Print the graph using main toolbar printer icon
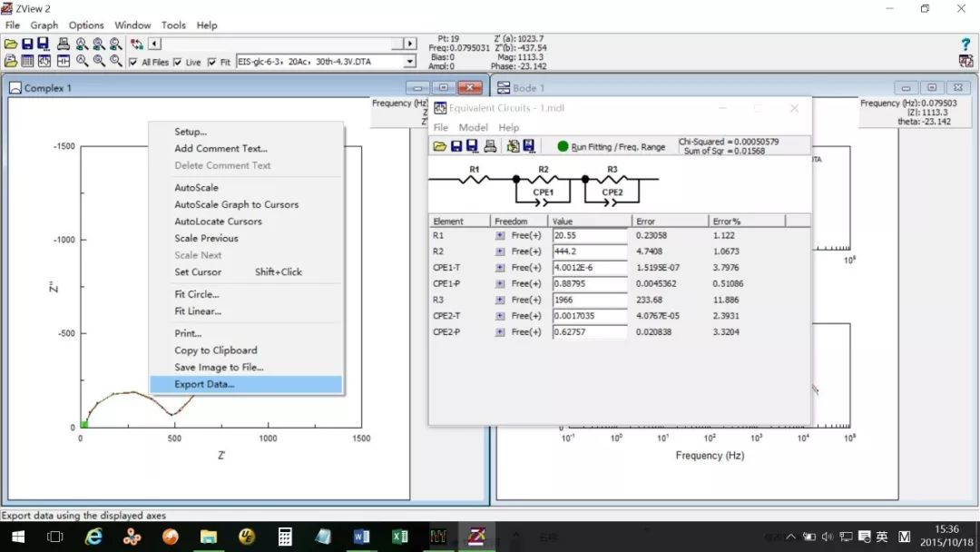Viewport: 980px width, 552px height. pyautogui.click(x=64, y=44)
